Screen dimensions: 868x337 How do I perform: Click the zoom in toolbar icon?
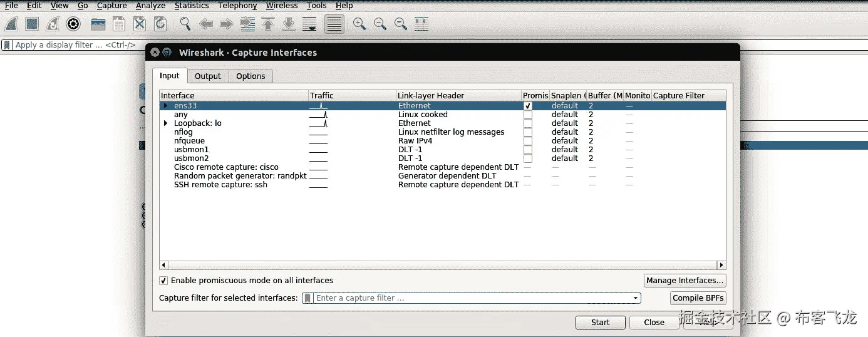click(x=359, y=24)
